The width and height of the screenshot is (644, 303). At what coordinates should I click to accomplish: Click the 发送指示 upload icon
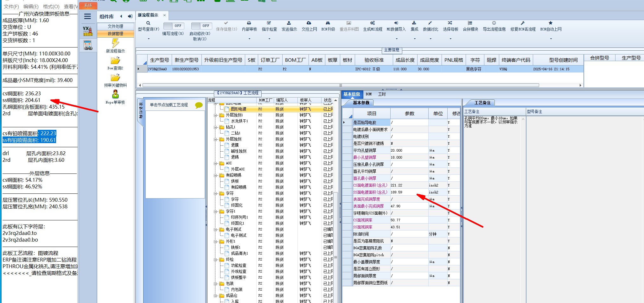pos(289,23)
